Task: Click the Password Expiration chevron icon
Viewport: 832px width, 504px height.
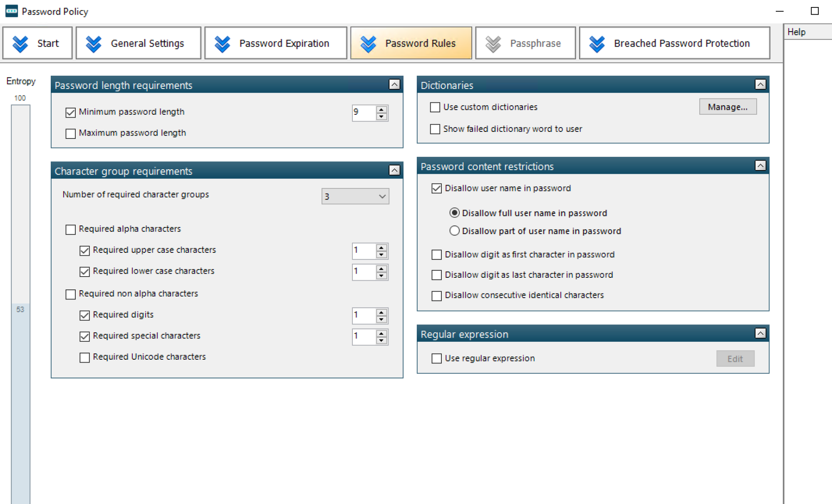Action: [x=222, y=44]
